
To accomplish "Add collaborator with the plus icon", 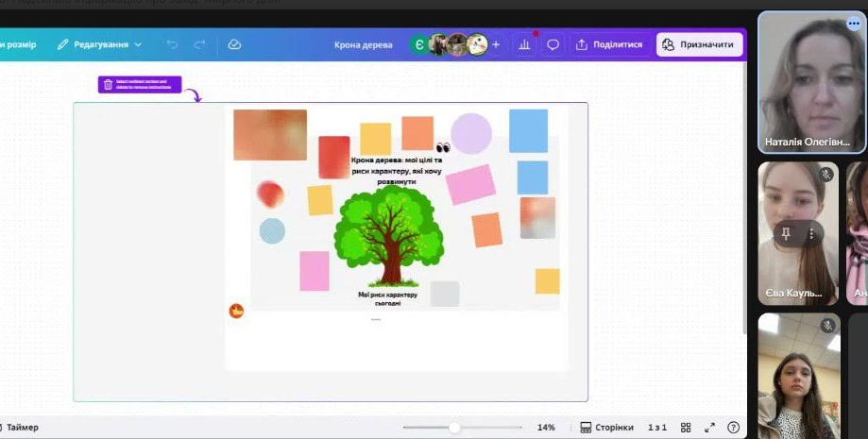I will point(496,44).
